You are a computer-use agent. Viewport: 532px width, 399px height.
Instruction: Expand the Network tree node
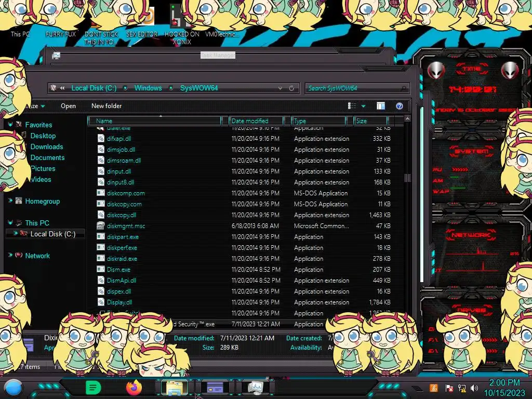click(10, 256)
